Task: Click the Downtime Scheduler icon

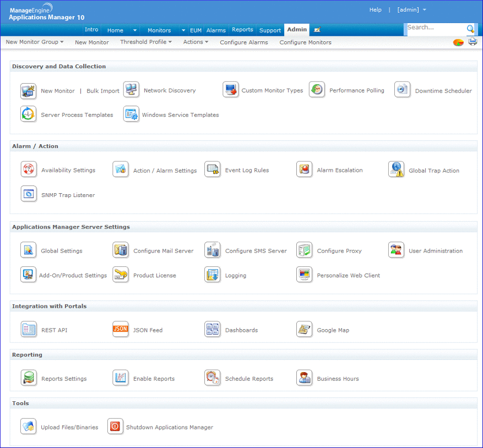Action: click(x=402, y=90)
